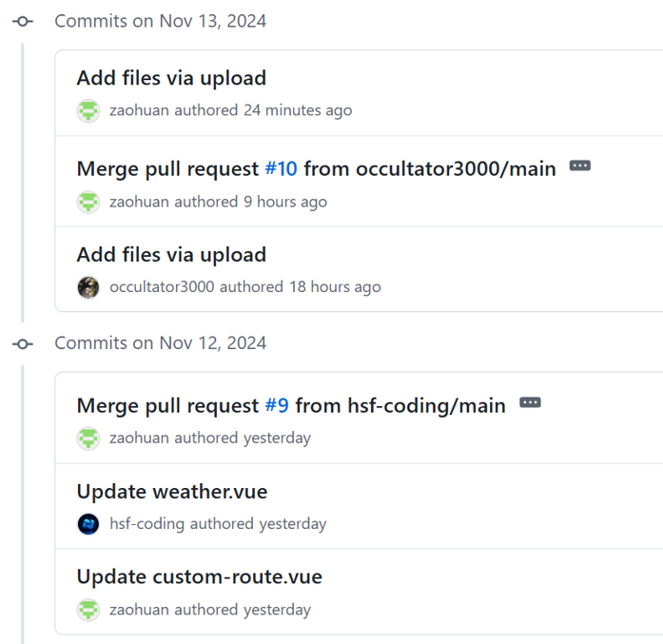Open the "Update weather.vue" commit
The image size is (663, 644).
pos(172,492)
